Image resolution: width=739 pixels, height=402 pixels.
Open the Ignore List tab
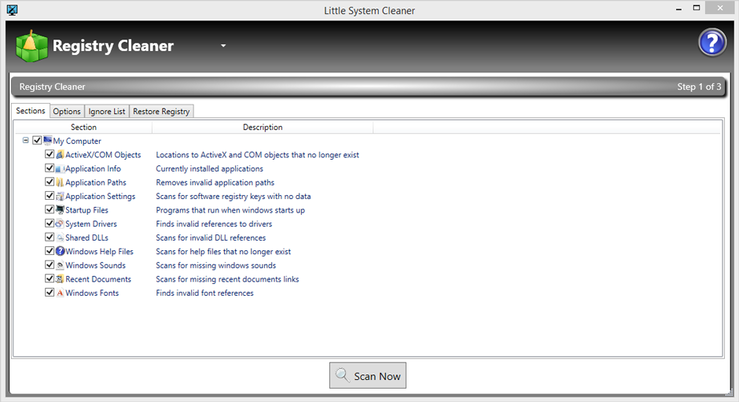pyautogui.click(x=107, y=111)
